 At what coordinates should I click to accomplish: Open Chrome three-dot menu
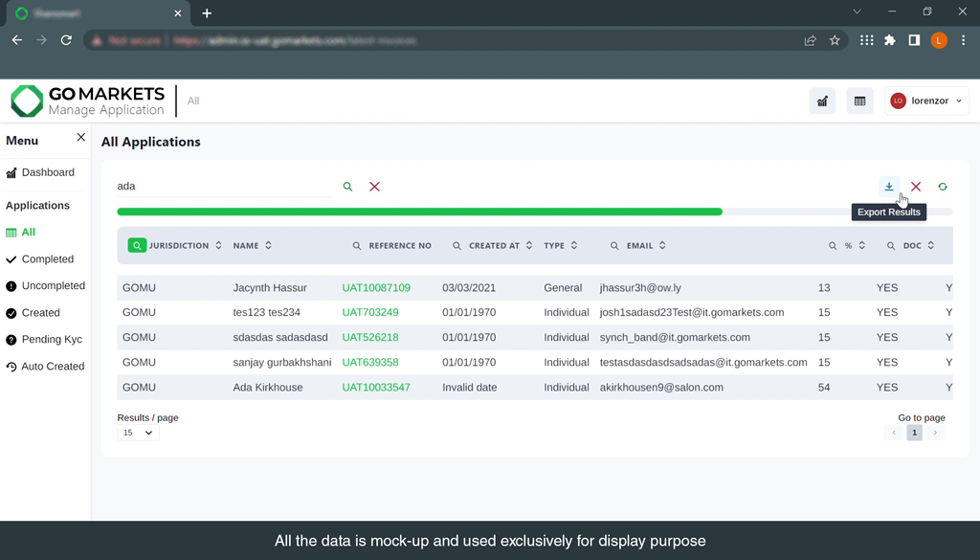coord(963,40)
